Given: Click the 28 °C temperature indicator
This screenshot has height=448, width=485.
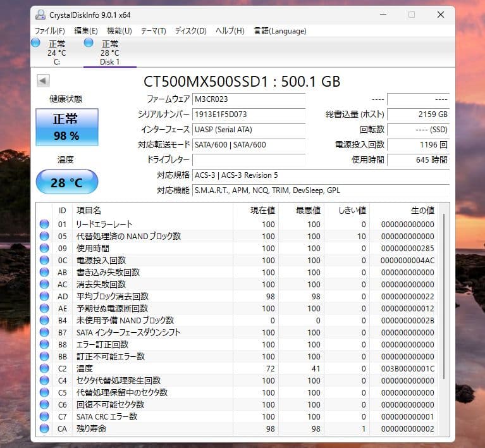Looking at the screenshot, I should click(67, 182).
